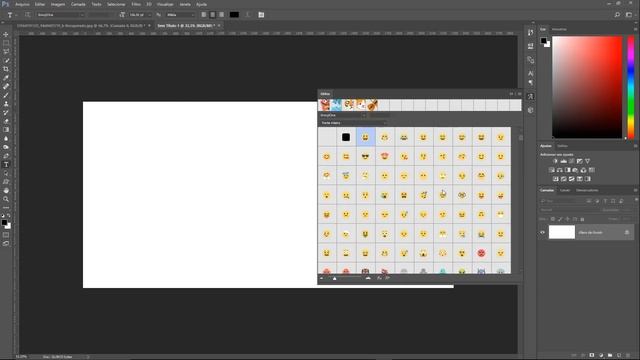Align text right in options bar
The height and width of the screenshot is (360, 640).
[x=221, y=15]
